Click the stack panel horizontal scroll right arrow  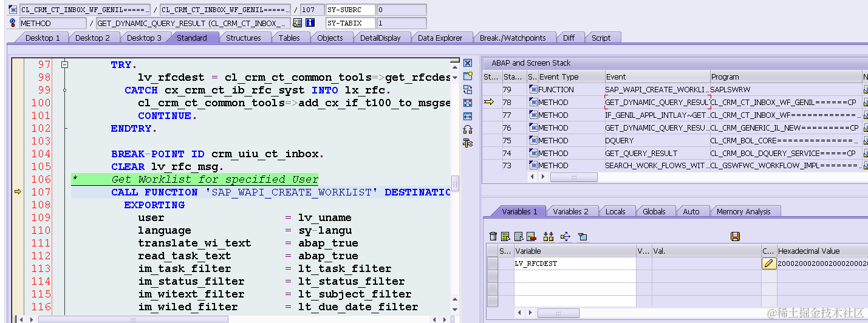coord(542,177)
